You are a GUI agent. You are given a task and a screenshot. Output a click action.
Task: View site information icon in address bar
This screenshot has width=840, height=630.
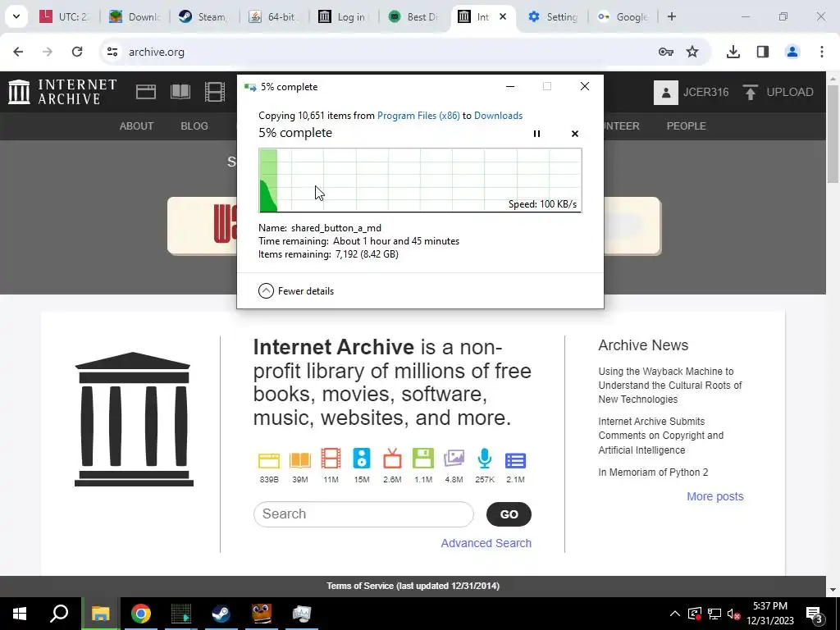(112, 52)
